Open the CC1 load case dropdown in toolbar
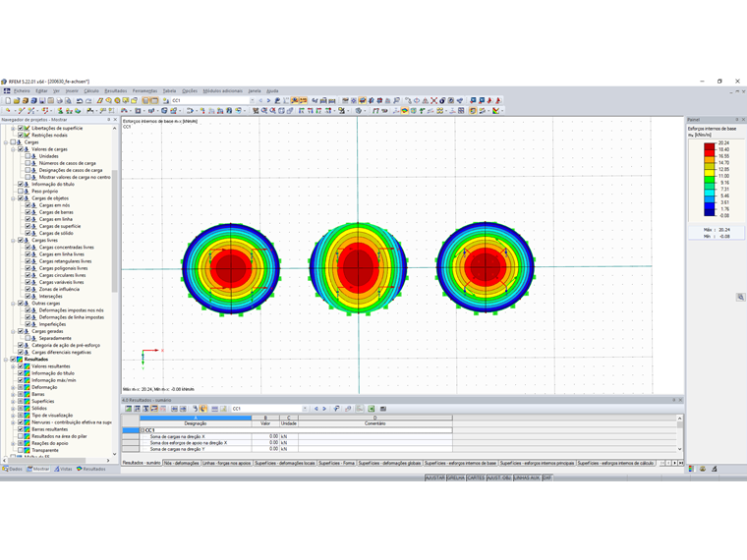This screenshot has width=747, height=560. (x=252, y=100)
